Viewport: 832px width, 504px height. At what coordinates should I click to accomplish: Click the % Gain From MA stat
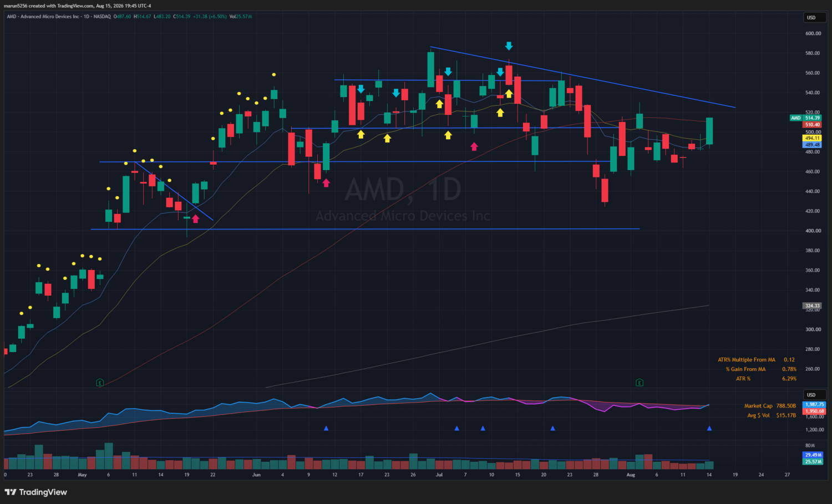pyautogui.click(x=761, y=369)
